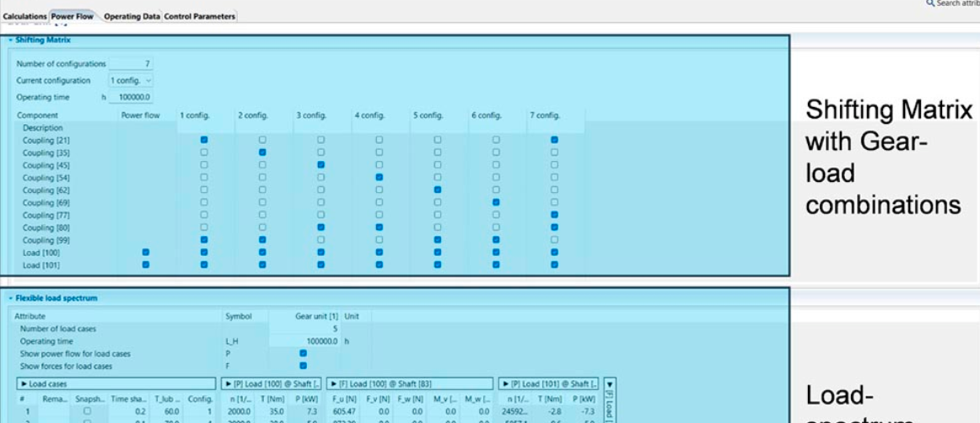Click the Number of configurations field
Screen dimensions: 980x423
(131, 64)
